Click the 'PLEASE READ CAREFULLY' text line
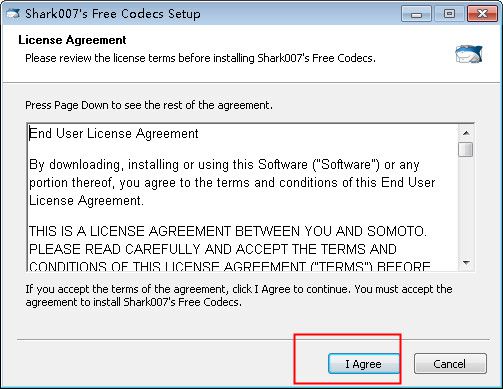Image resolution: width=503 pixels, height=389 pixels. click(x=213, y=249)
